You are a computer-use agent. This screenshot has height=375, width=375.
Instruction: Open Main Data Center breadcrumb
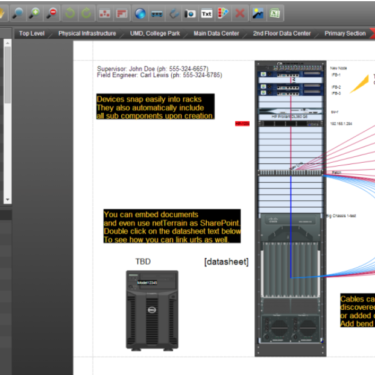[x=216, y=33]
